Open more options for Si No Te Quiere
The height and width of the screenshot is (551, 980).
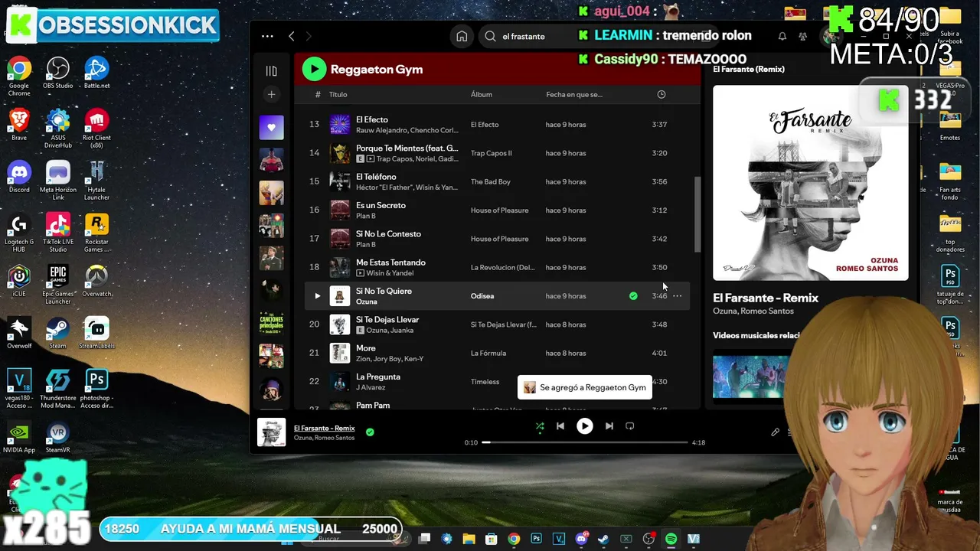tap(678, 296)
